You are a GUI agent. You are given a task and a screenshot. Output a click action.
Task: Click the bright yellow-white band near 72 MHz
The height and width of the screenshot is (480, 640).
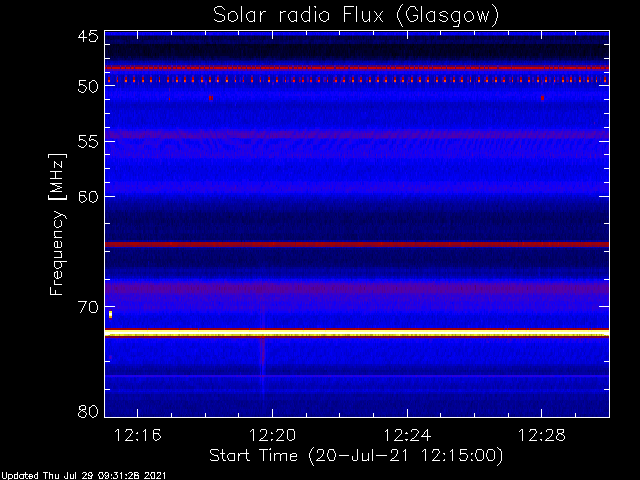coord(357,333)
